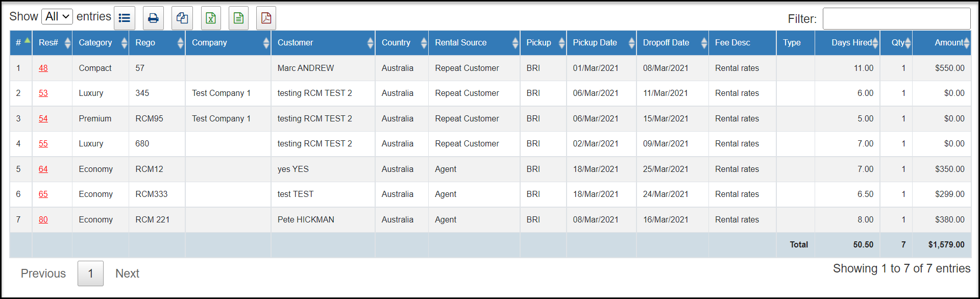Sort table by Amount column

click(x=942, y=43)
